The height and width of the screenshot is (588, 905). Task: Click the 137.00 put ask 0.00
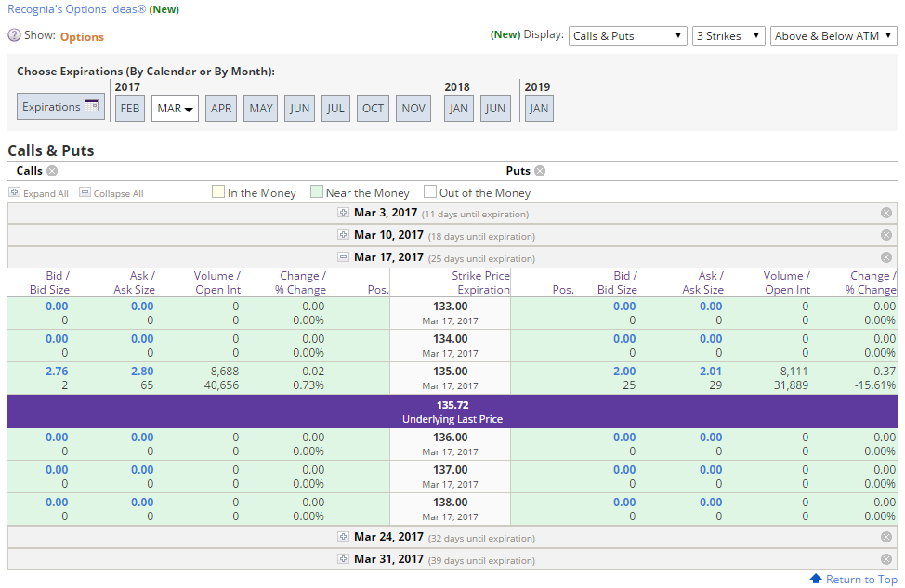(711, 470)
